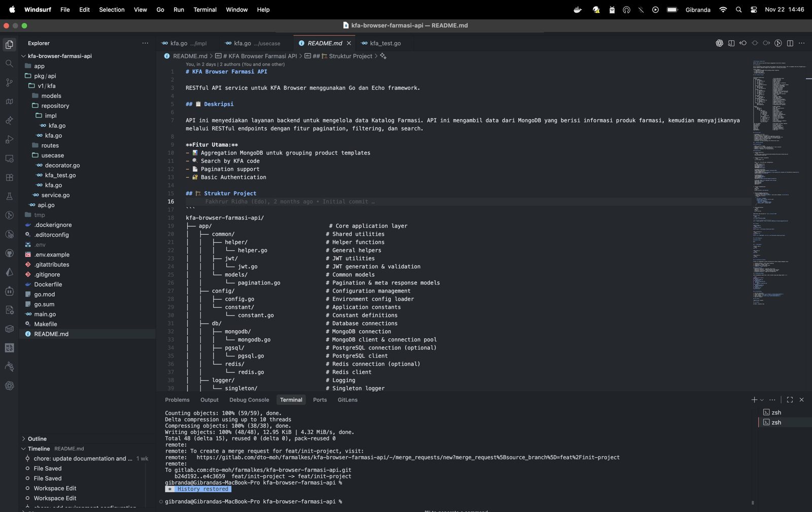The width and height of the screenshot is (812, 512).
Task: Open service.go in explorer
Action: click(55, 195)
